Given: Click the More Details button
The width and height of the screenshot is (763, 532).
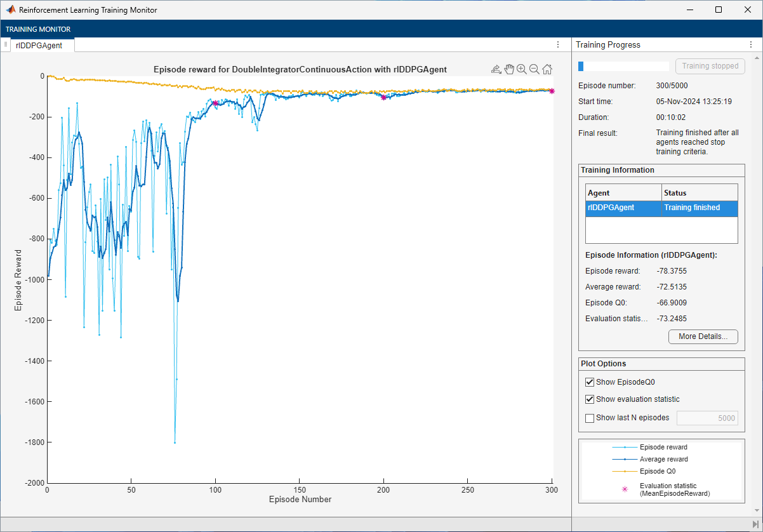Looking at the screenshot, I should pos(703,336).
